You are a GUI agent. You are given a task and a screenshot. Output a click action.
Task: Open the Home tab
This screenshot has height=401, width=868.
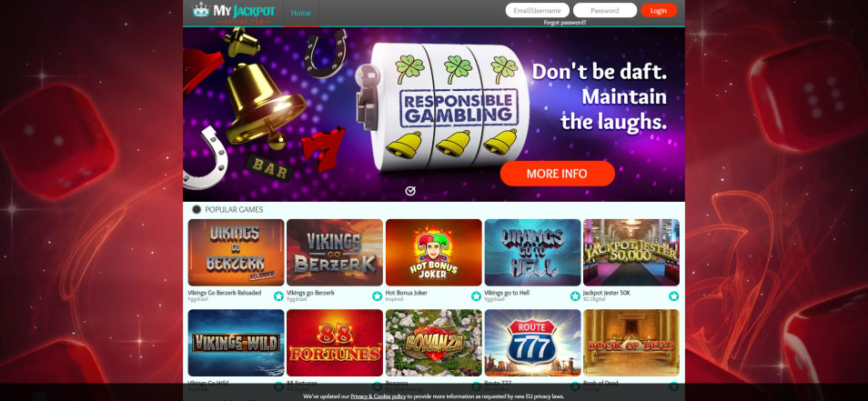[x=301, y=13]
